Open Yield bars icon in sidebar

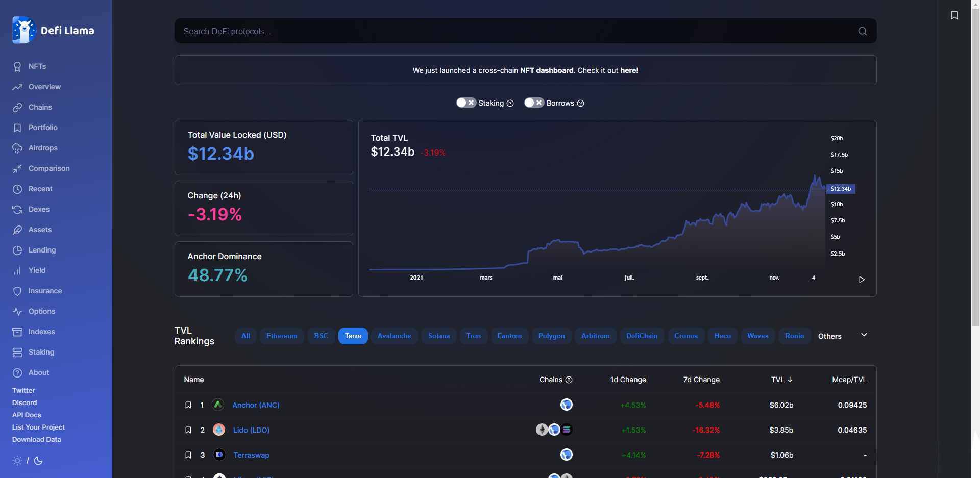(17, 270)
